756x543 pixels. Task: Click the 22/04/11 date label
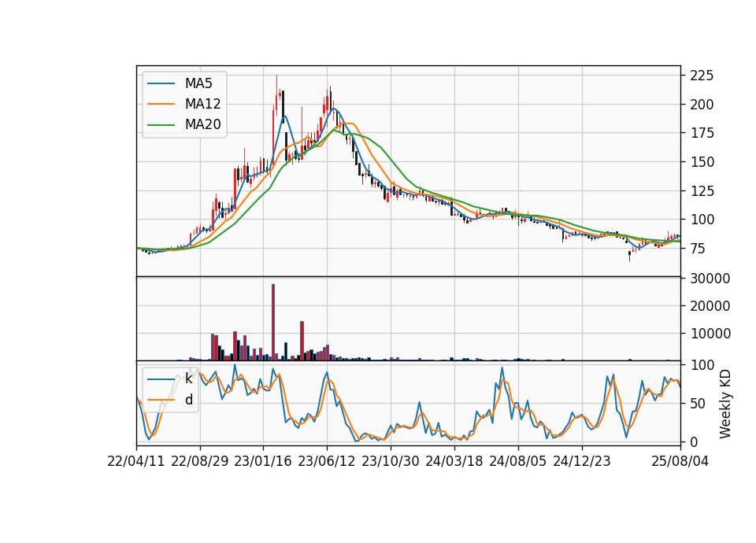tap(136, 461)
